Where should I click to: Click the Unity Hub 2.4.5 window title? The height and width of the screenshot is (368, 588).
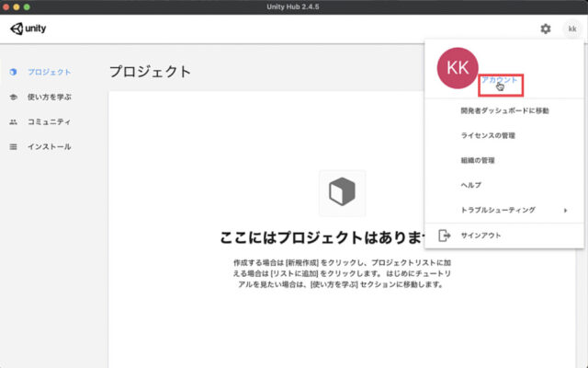click(293, 6)
